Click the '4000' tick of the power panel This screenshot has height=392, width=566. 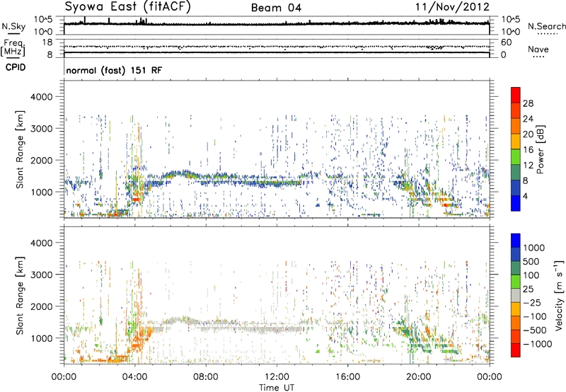point(42,97)
